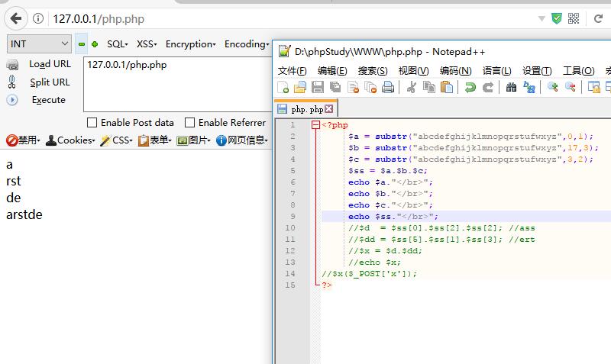Click the QR code icon in address bar
Screen dimensions: 611x364
[574, 18]
